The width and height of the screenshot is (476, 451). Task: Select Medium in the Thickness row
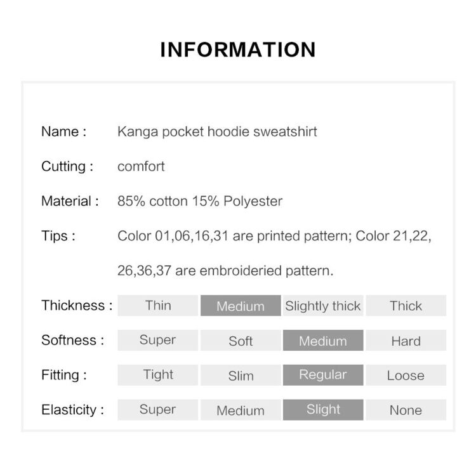click(x=241, y=305)
